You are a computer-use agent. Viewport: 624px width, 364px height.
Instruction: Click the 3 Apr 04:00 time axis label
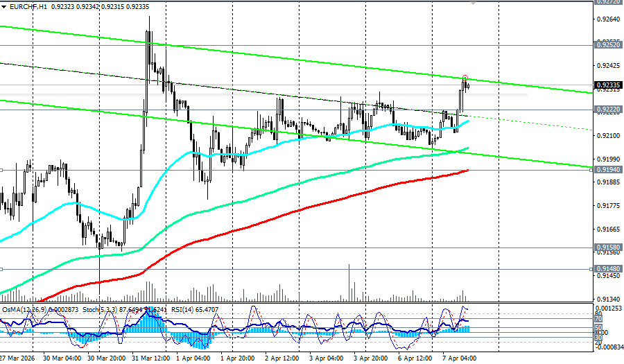326,358
